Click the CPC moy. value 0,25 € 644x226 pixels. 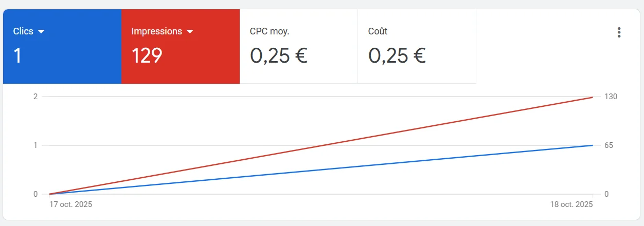(x=278, y=55)
